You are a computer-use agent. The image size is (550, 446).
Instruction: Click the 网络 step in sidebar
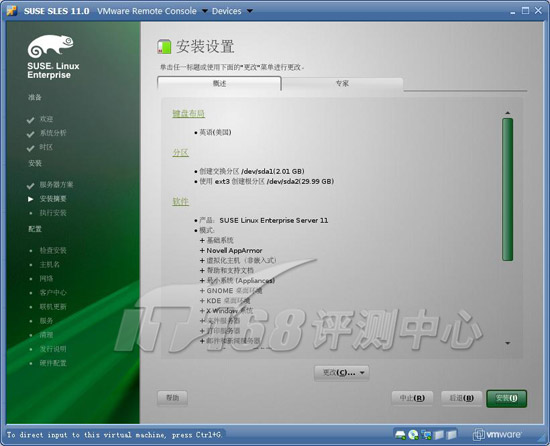46,278
